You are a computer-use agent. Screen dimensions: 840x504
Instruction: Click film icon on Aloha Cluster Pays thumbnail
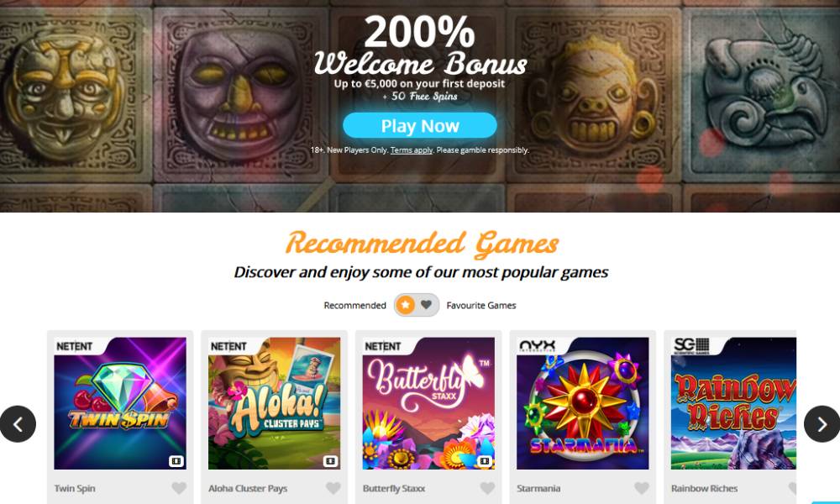pyautogui.click(x=330, y=461)
